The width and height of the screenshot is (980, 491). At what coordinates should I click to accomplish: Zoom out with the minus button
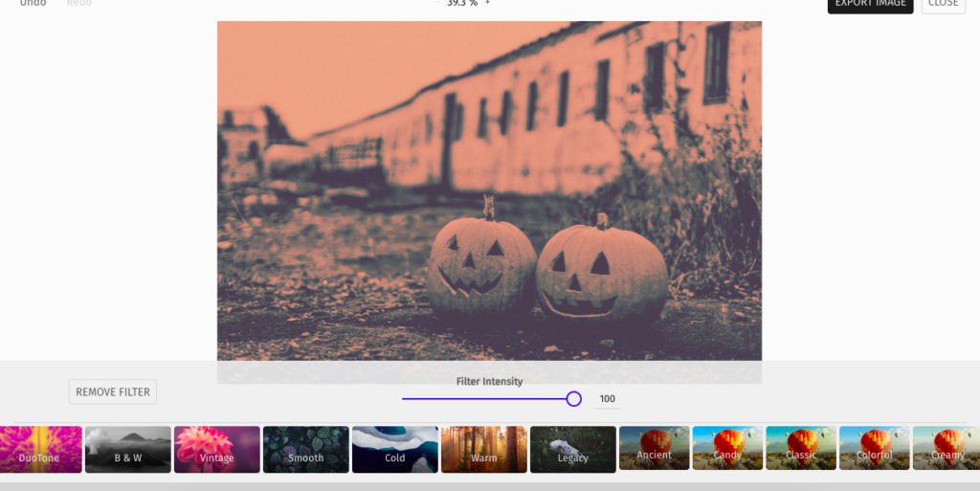pyautogui.click(x=437, y=3)
